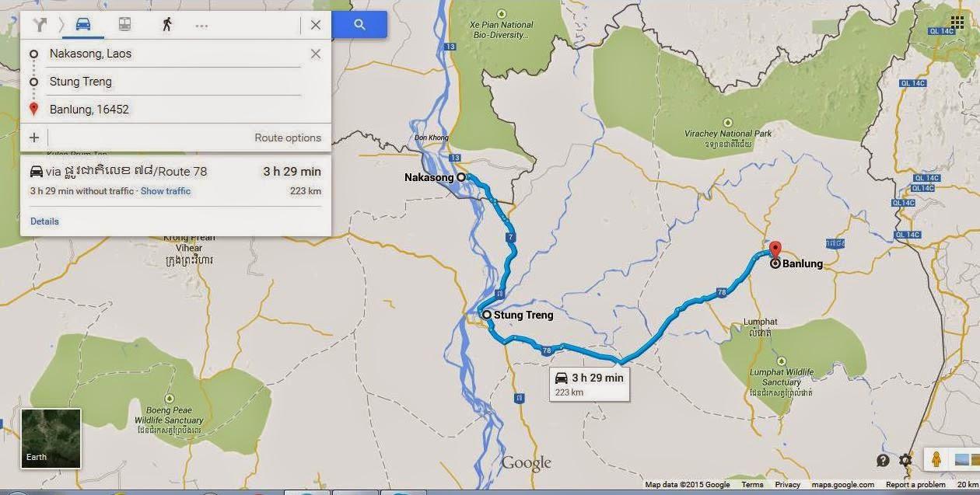Screen dimensions: 980x495
Task: Open Report a problem link
Action: pos(915,485)
